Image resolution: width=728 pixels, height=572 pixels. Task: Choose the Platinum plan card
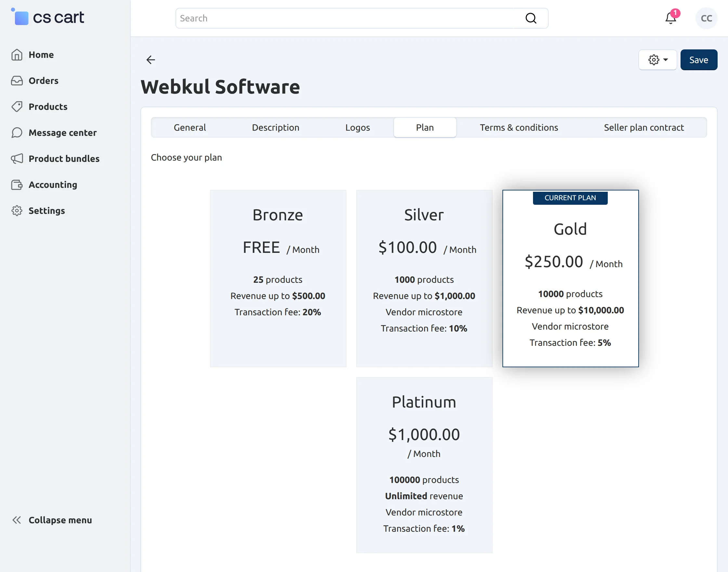click(x=424, y=465)
